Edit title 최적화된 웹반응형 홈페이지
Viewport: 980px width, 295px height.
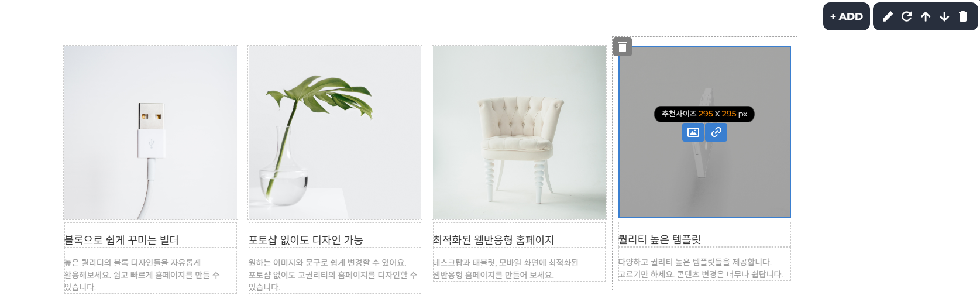[x=493, y=240]
